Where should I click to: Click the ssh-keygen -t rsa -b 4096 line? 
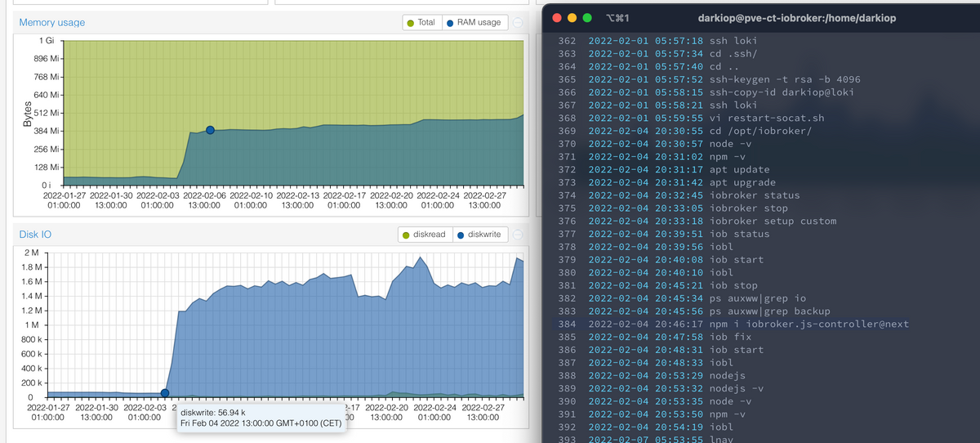[x=708, y=79]
